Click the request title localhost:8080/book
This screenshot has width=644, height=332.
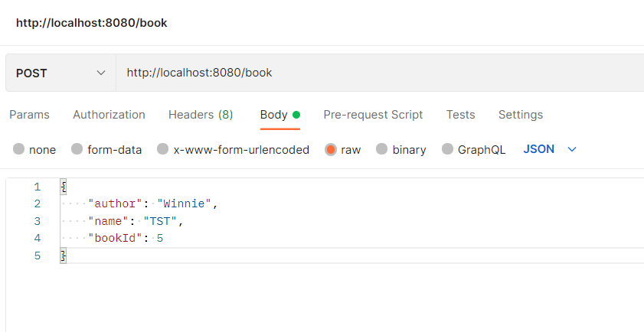(x=91, y=23)
